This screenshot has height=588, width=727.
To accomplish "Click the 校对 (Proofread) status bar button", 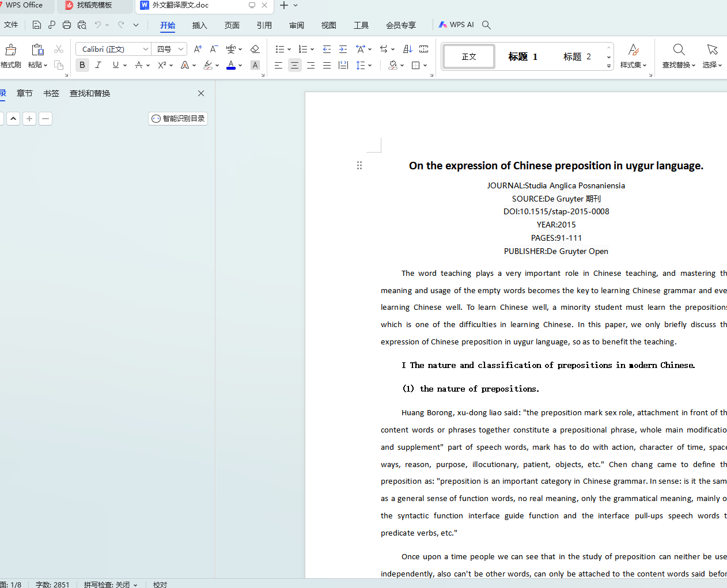I will tap(160, 584).
